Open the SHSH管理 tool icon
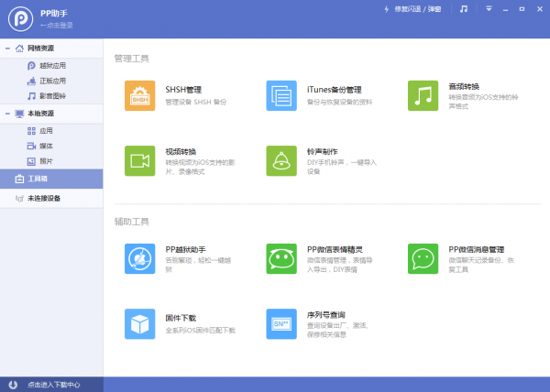This screenshot has height=392, width=550. pyautogui.click(x=139, y=95)
